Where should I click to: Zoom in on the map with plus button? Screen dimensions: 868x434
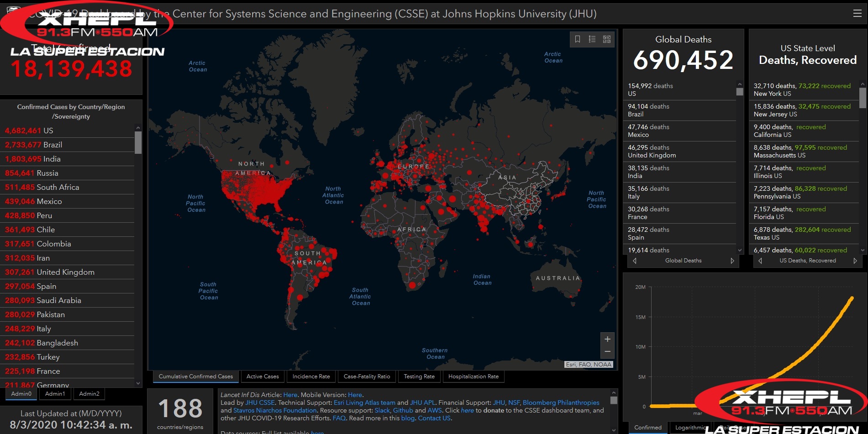(x=607, y=339)
